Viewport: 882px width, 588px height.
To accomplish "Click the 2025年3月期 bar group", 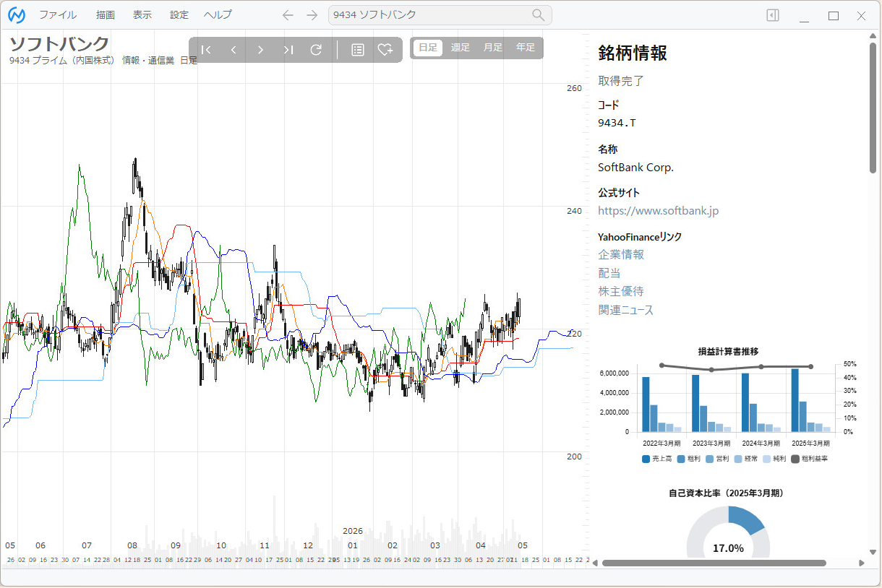I will (x=810, y=400).
